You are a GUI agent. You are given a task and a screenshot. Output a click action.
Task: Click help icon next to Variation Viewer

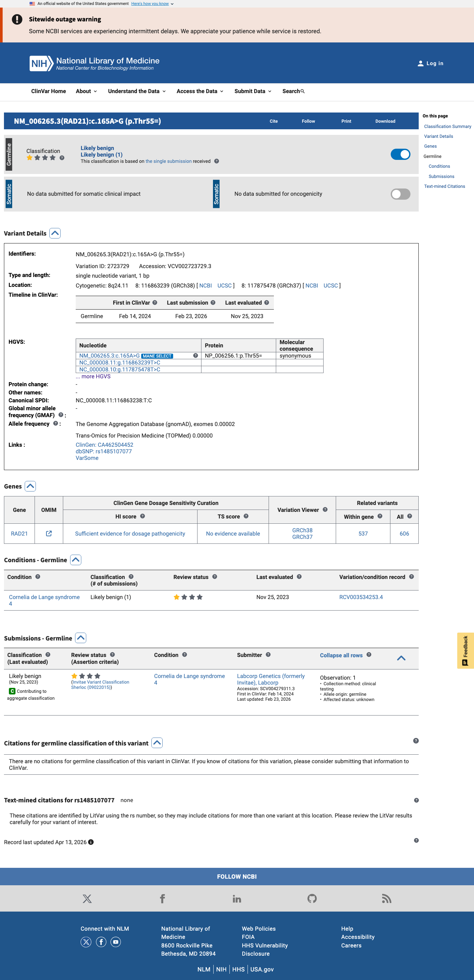coord(325,510)
